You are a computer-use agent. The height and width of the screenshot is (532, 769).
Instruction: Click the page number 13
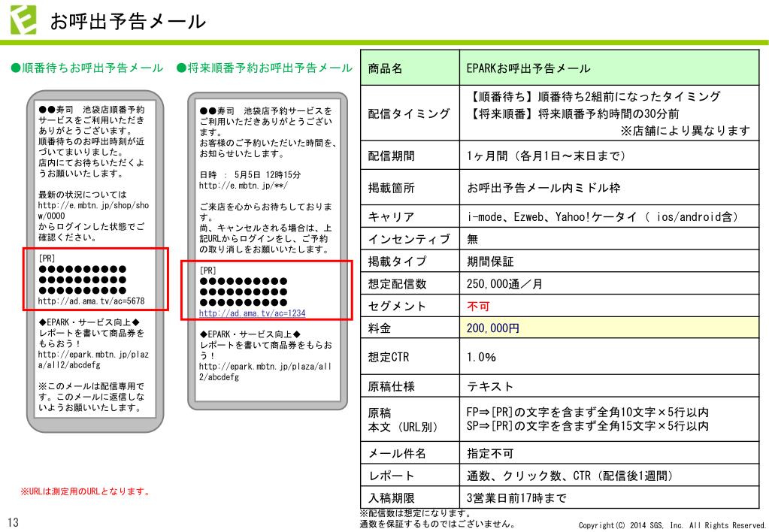[14, 522]
